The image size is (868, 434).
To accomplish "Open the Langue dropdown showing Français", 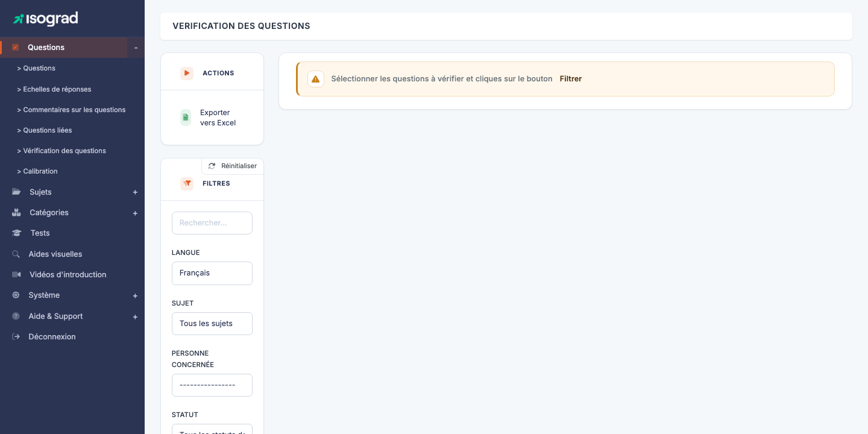I will tap(212, 273).
